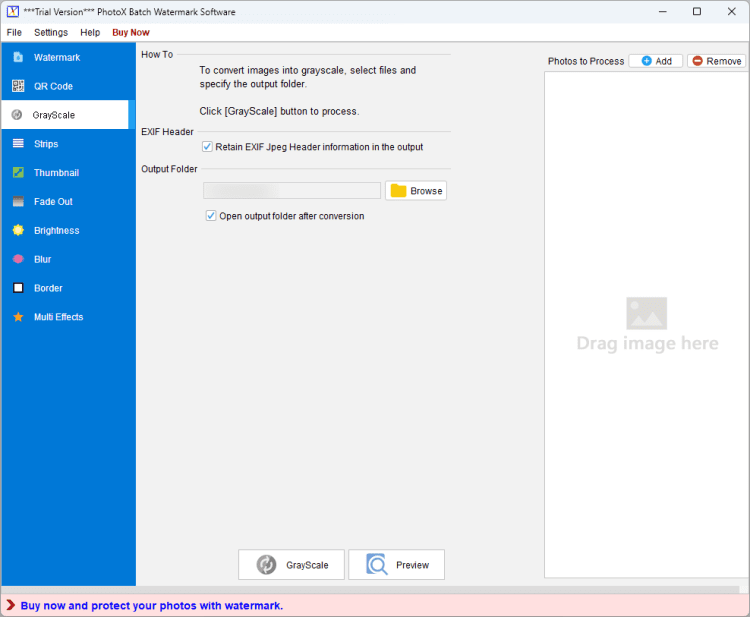Screen dimensions: 750x617
Task: Click the magnifier Preview icon
Action: pyautogui.click(x=377, y=564)
